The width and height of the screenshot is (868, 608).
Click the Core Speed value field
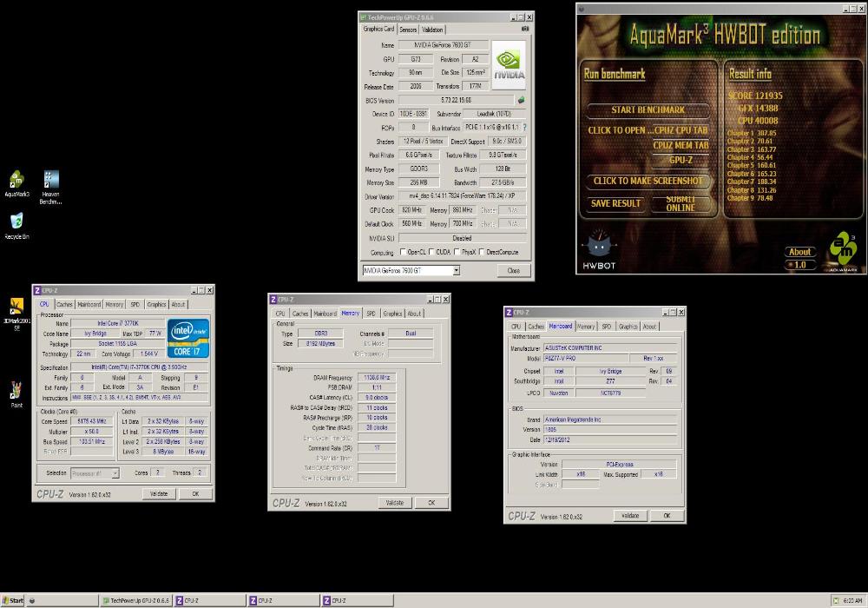(x=92, y=421)
